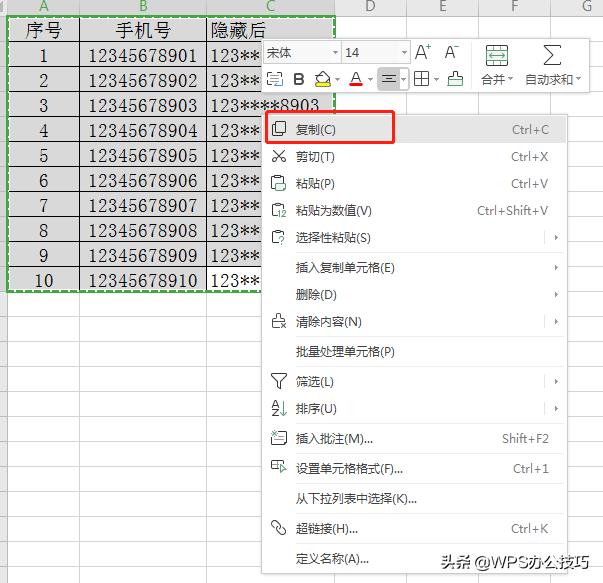Click the chain link icon beside 超链接

[279, 528]
